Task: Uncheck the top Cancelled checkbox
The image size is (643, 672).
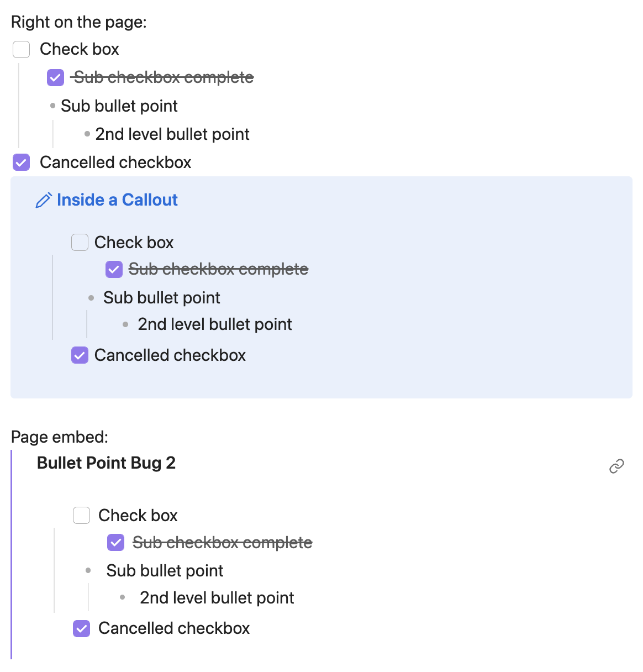Action: pyautogui.click(x=21, y=162)
